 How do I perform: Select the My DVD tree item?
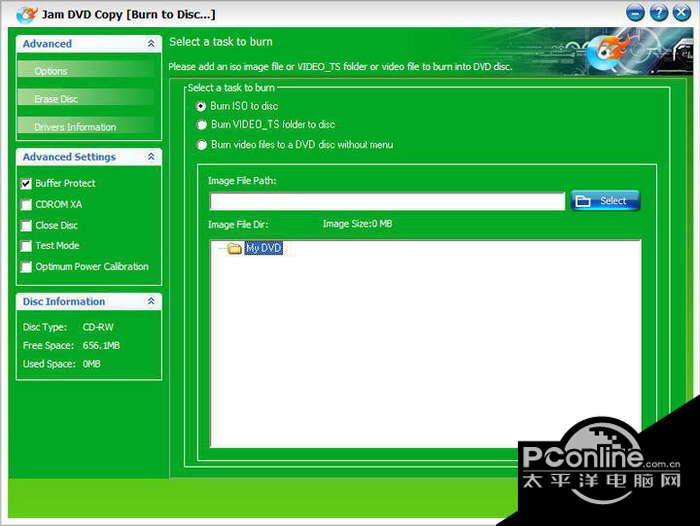(x=263, y=248)
